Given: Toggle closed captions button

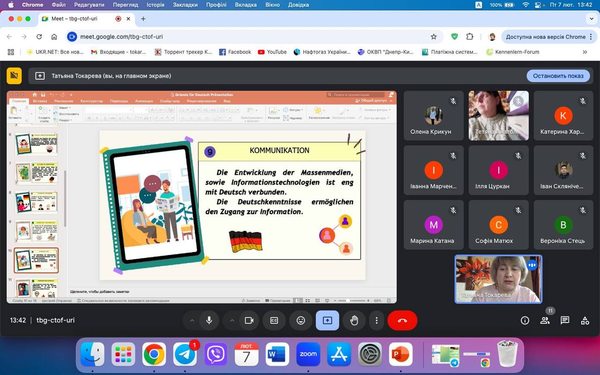Looking at the screenshot, I should (x=274, y=320).
